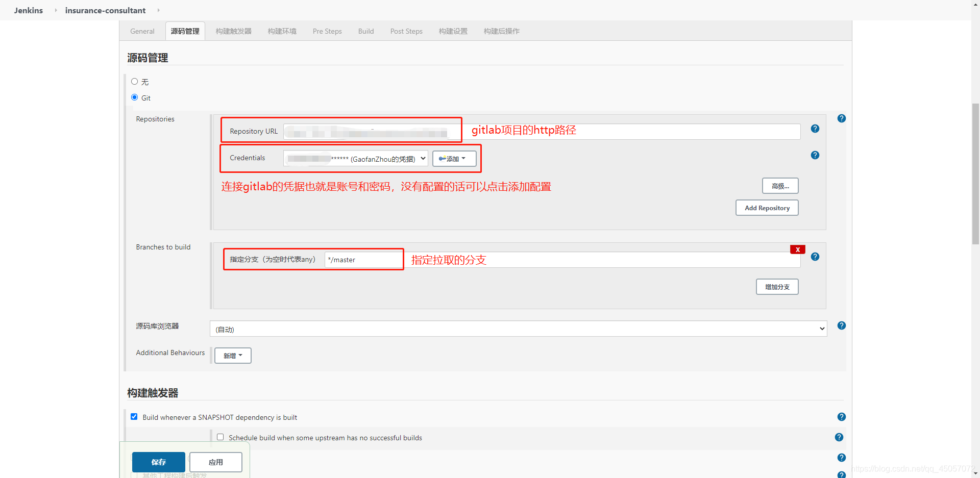Expand the Jenkins breadcrumb arrow
980x478 pixels.
[56, 10]
